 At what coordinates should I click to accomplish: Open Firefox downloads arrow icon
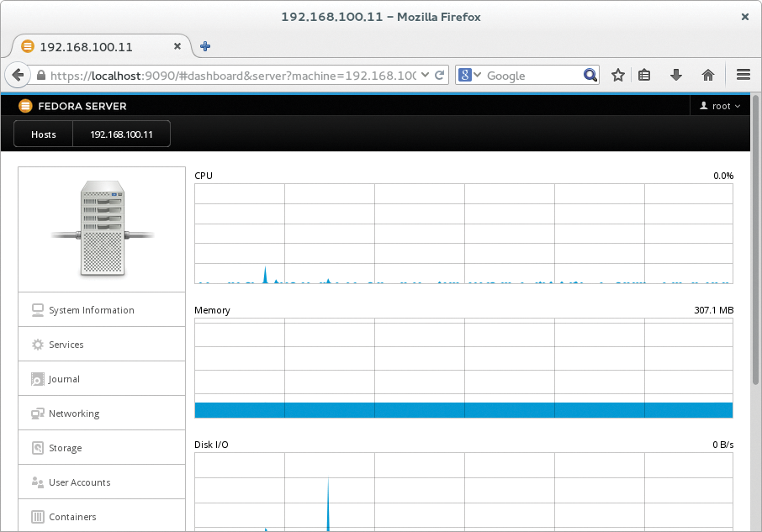pyautogui.click(x=675, y=75)
